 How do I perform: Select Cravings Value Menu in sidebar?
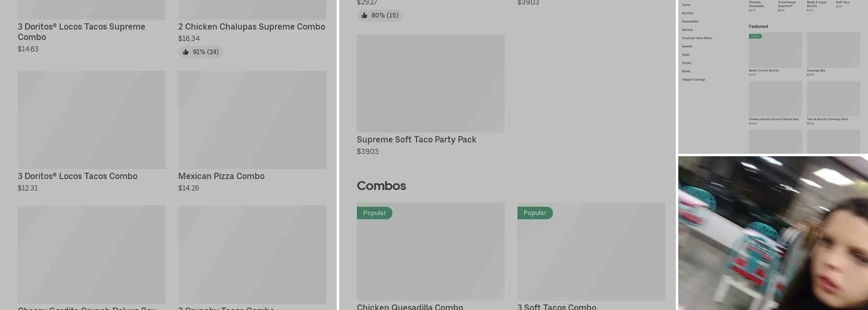[x=697, y=38]
